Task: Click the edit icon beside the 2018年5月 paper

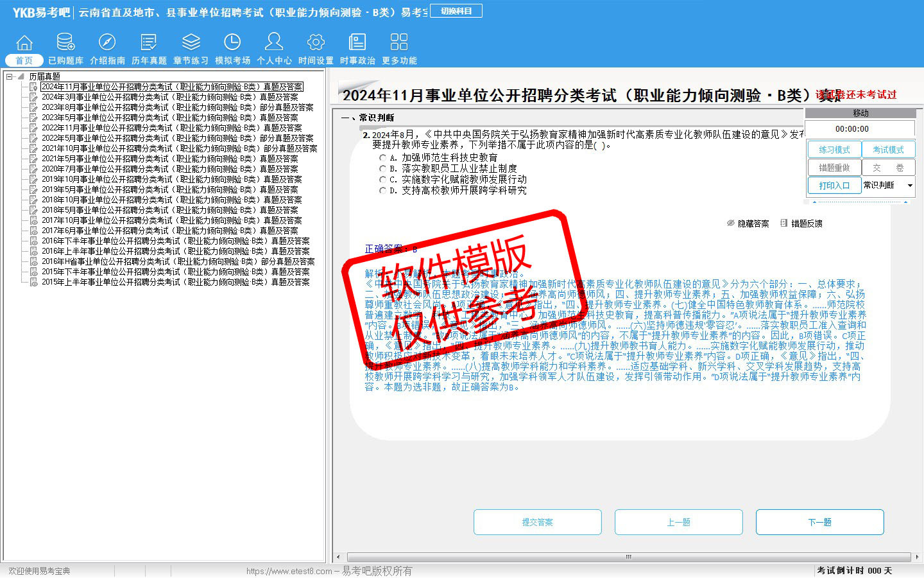Action: 33,210
